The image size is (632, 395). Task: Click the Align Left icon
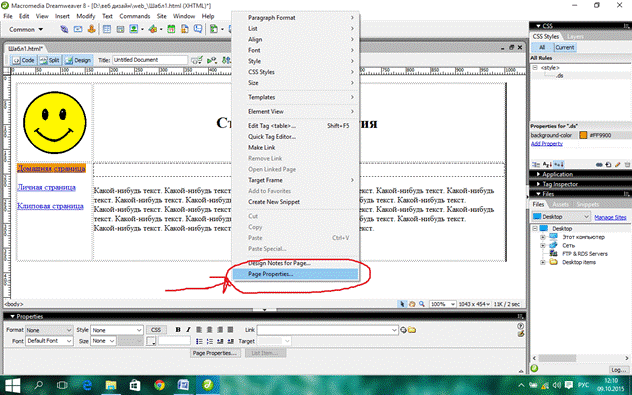[199, 330]
